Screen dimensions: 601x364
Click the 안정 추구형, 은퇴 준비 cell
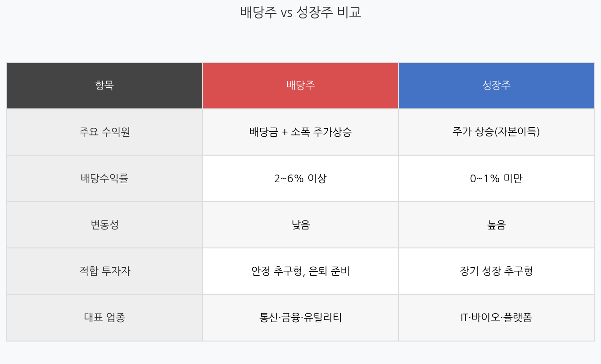tap(300, 271)
